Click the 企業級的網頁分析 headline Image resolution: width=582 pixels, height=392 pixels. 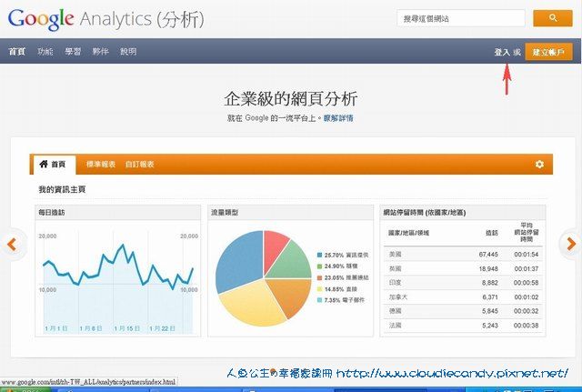click(291, 98)
